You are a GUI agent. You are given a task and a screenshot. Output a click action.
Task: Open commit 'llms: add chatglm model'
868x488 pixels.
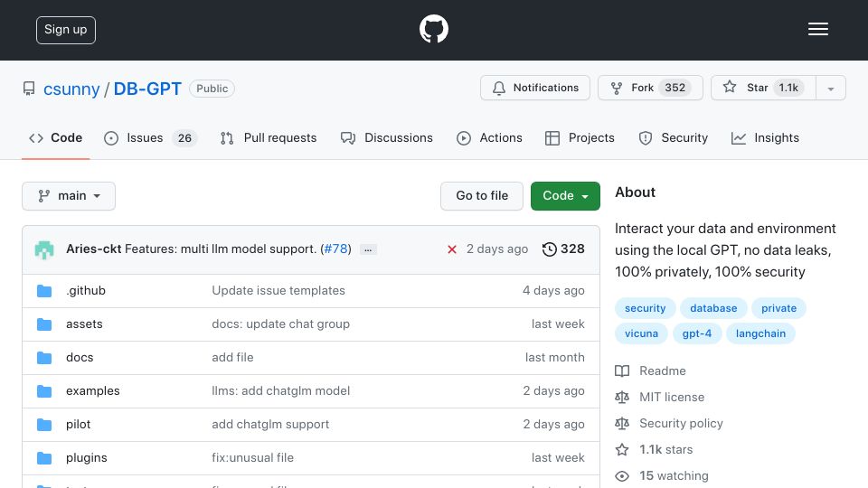(x=280, y=391)
